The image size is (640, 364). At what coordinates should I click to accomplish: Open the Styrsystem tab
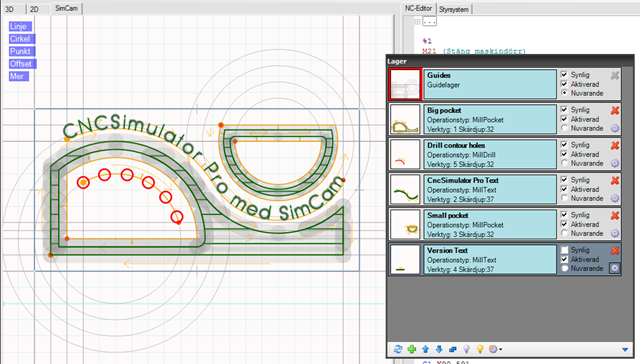pos(454,9)
